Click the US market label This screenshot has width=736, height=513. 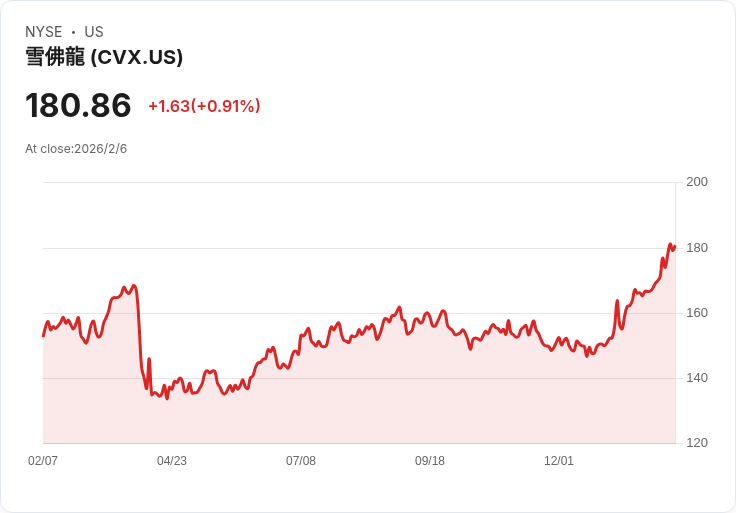point(94,32)
